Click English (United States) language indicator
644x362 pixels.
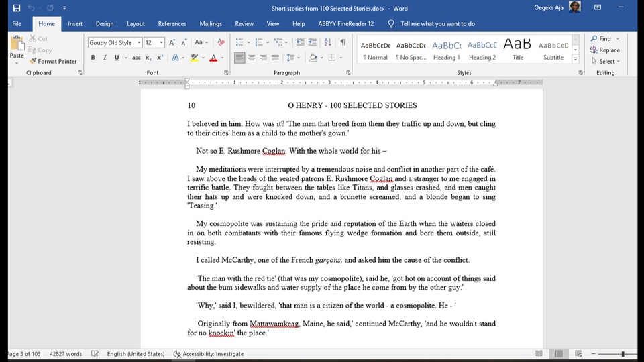point(136,354)
